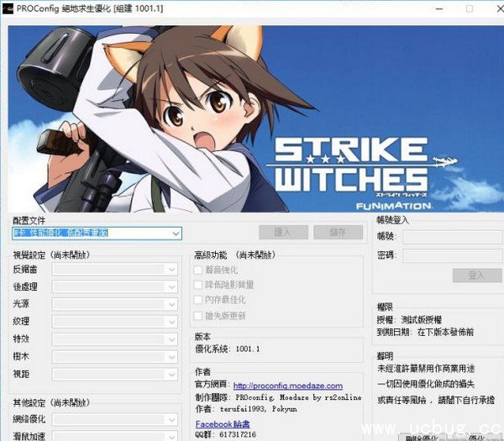Click the 密碼 password input field
504x441 pixels.
point(452,255)
